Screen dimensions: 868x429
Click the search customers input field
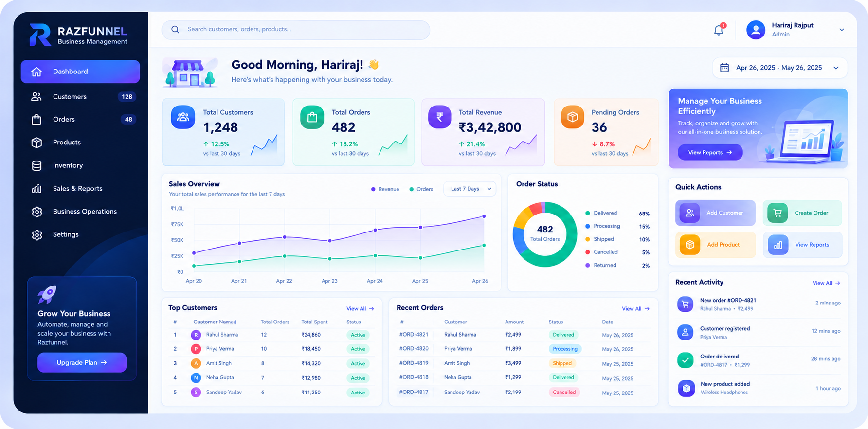(x=296, y=30)
